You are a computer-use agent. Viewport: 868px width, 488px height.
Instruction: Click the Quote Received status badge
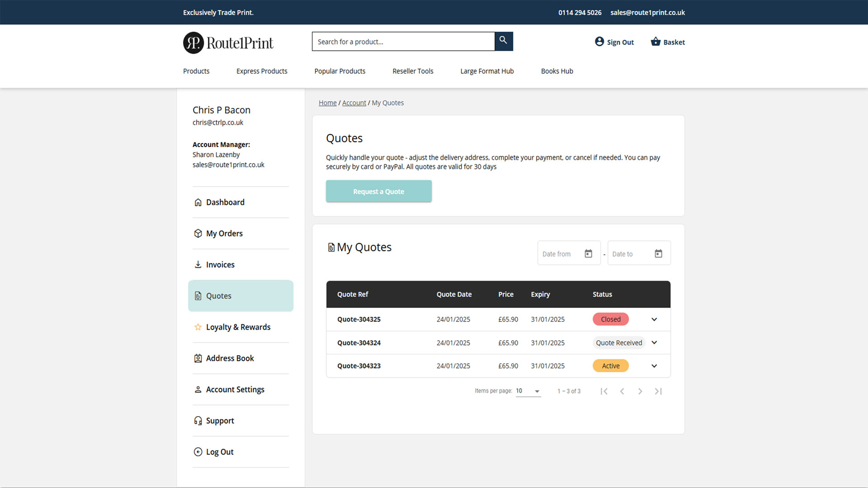click(618, 343)
